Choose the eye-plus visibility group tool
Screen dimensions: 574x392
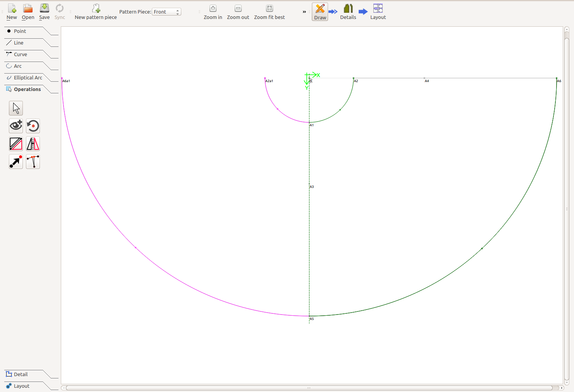(16, 126)
